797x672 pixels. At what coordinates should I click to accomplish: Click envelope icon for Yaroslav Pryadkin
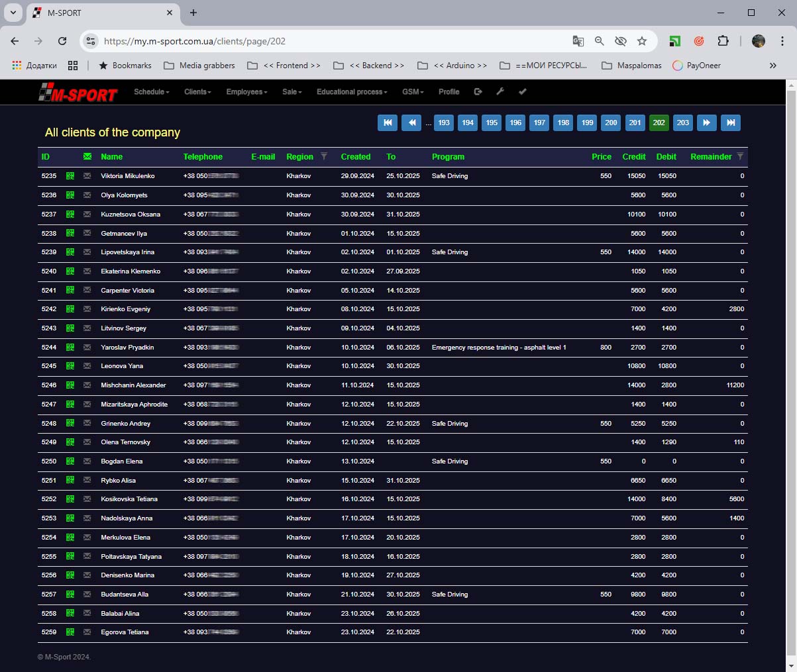point(87,348)
